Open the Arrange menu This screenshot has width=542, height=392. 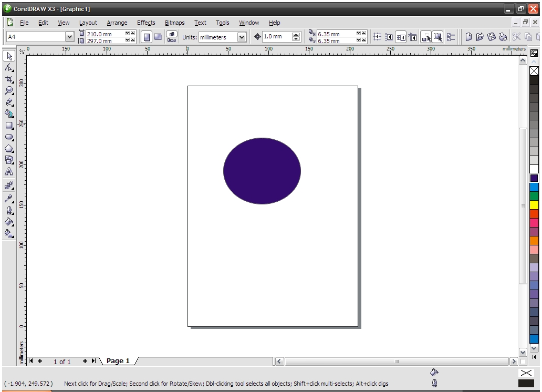[117, 23]
